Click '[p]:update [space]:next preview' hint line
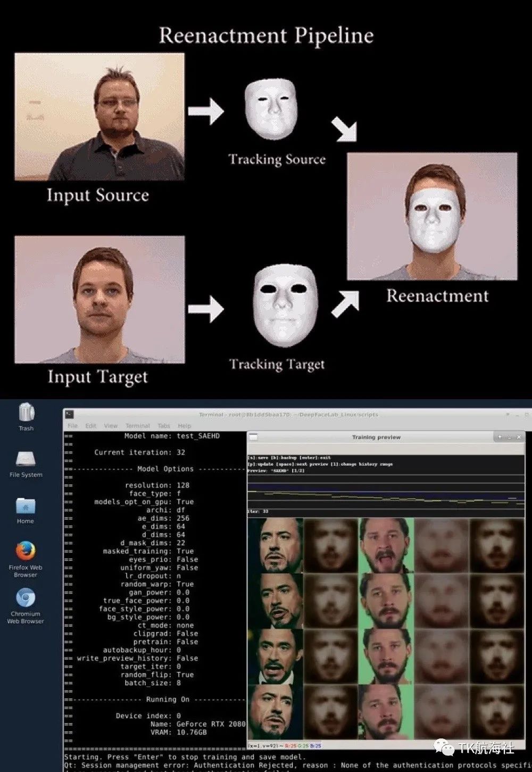 (x=320, y=464)
